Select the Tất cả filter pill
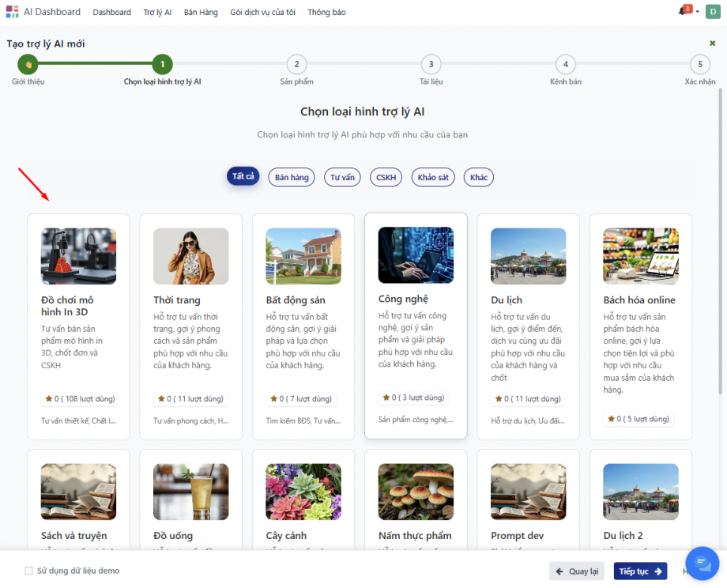Screen dimensions: 727x588 (243, 177)
